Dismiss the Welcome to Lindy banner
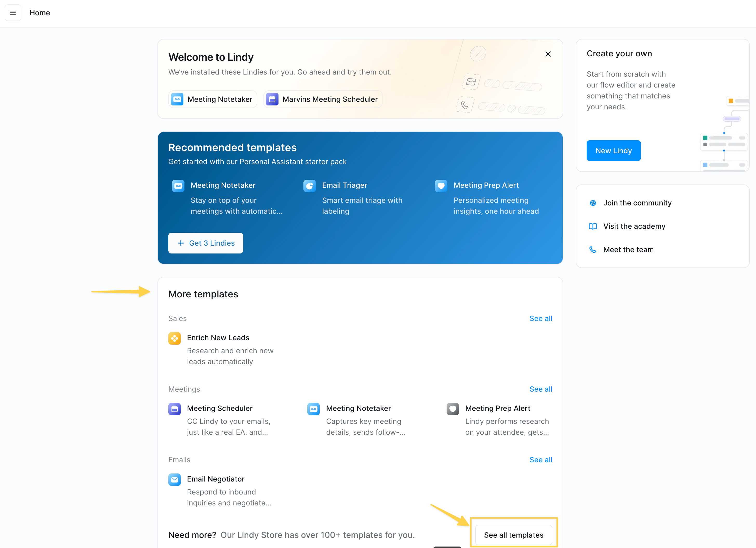The height and width of the screenshot is (548, 756). pyautogui.click(x=548, y=54)
